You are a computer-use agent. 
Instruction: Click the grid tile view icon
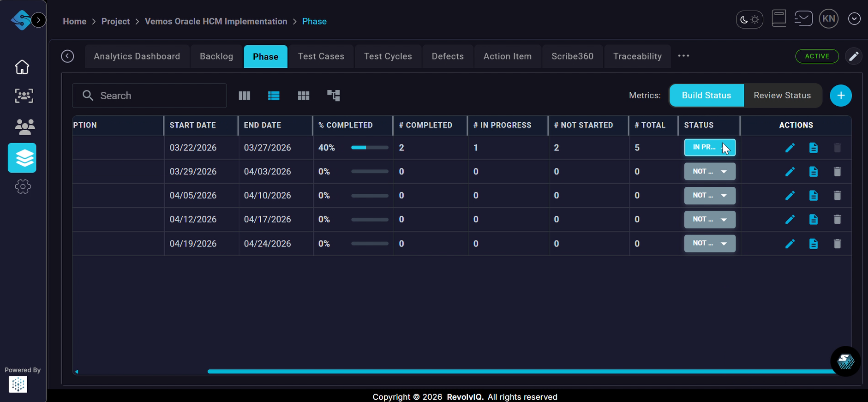click(x=304, y=96)
